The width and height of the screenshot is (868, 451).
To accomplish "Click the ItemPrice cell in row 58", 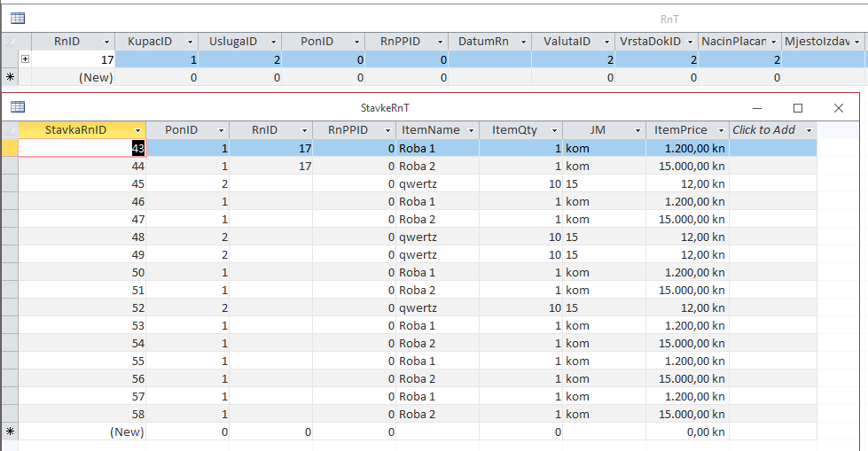I will tap(687, 414).
